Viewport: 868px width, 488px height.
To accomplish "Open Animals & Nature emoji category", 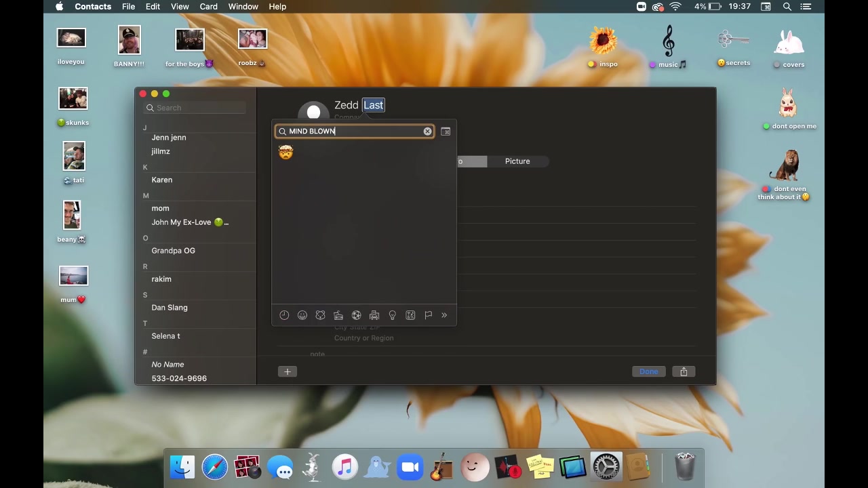I will click(x=320, y=315).
